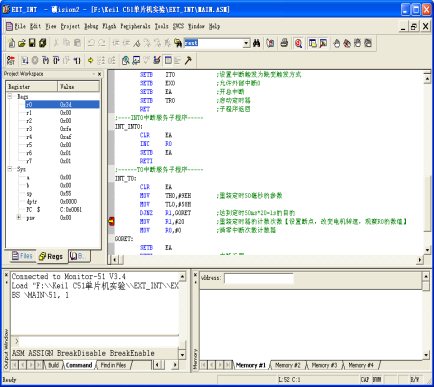This screenshot has height=387, width=434.
Task: Select the r0 register row
Action: click(x=62, y=104)
